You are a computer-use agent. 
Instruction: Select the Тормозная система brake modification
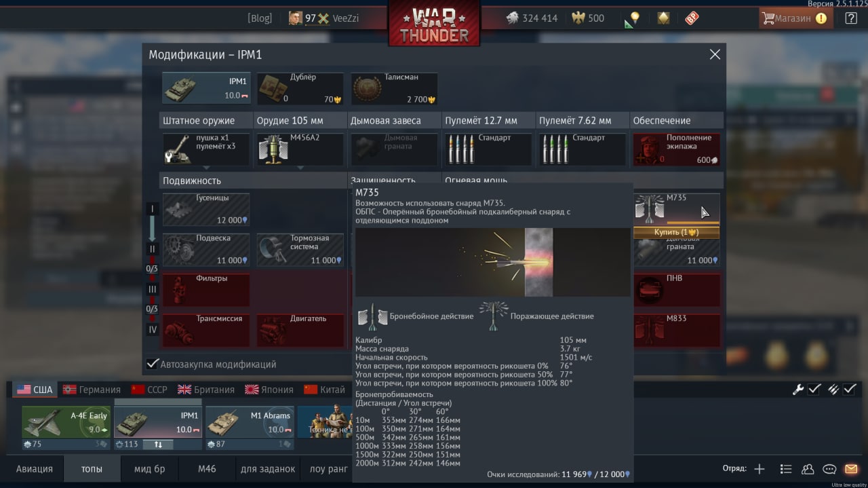[x=300, y=249]
